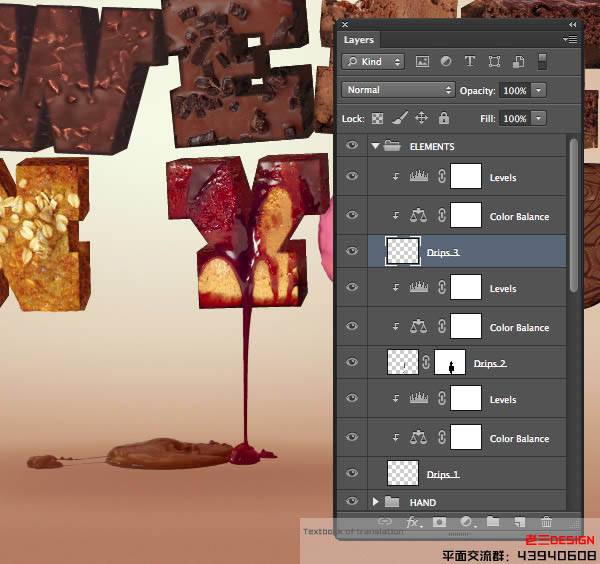This screenshot has width=600, height=564.
Task: Open the Fill slider dropdown arrow
Action: coord(538,118)
